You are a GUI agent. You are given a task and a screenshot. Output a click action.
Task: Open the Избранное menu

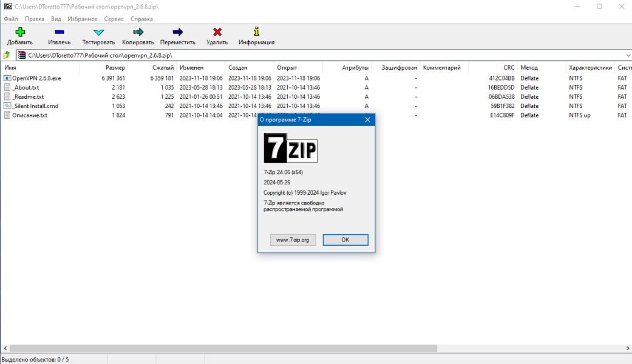(82, 19)
